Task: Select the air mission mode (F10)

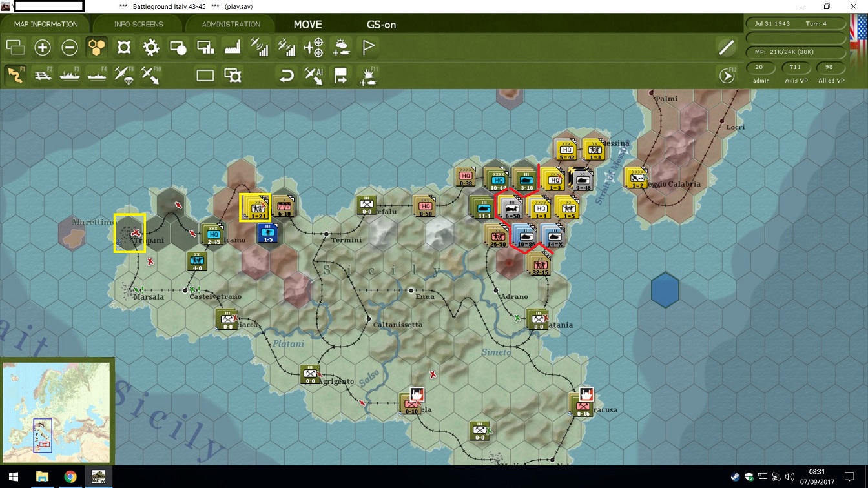Action: [151, 75]
